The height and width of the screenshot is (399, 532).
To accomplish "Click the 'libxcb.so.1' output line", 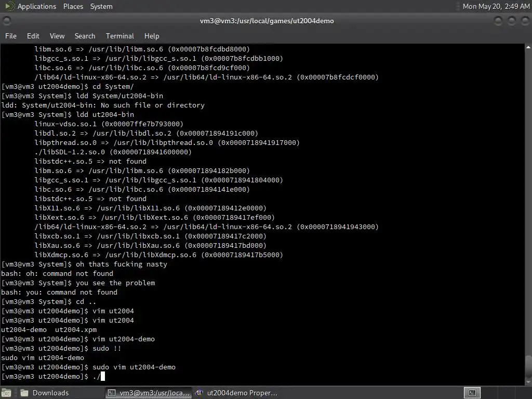I will tap(150, 236).
